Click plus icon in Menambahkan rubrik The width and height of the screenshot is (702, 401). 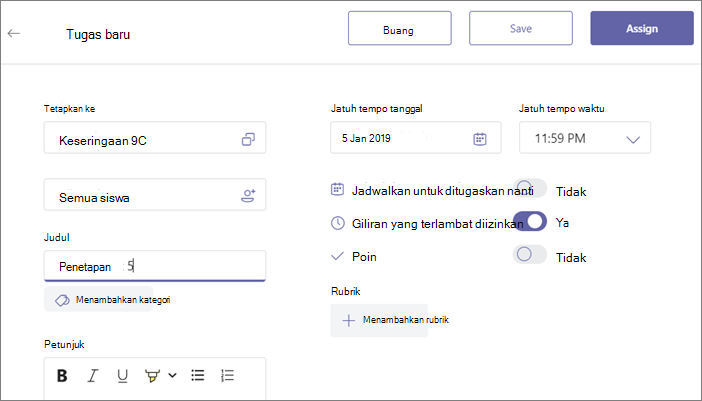348,320
